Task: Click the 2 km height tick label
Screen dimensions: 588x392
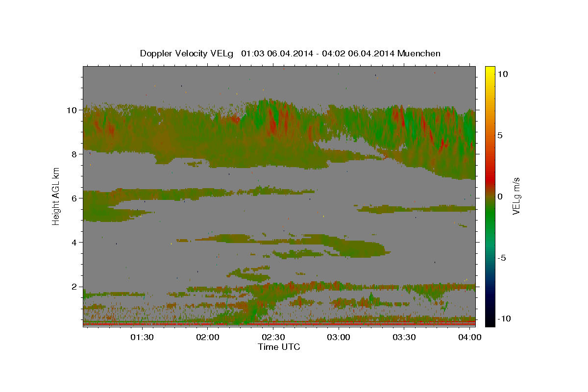Action: pos(74,287)
